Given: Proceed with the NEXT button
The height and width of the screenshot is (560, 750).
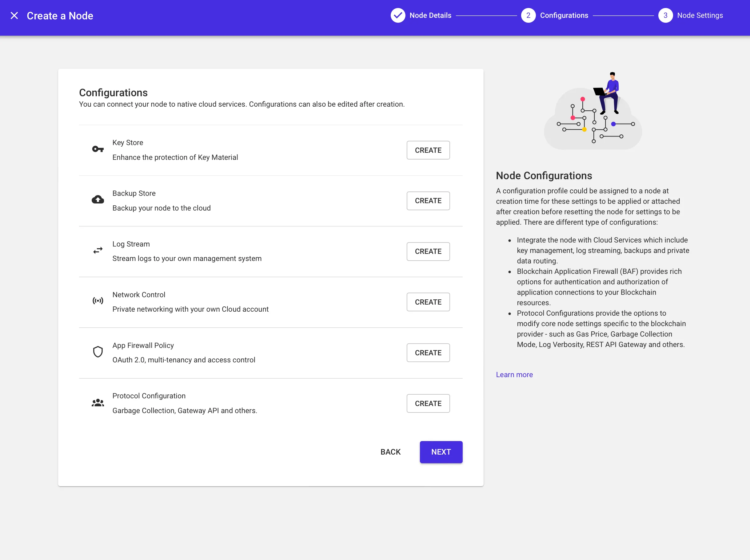Looking at the screenshot, I should coord(441,452).
